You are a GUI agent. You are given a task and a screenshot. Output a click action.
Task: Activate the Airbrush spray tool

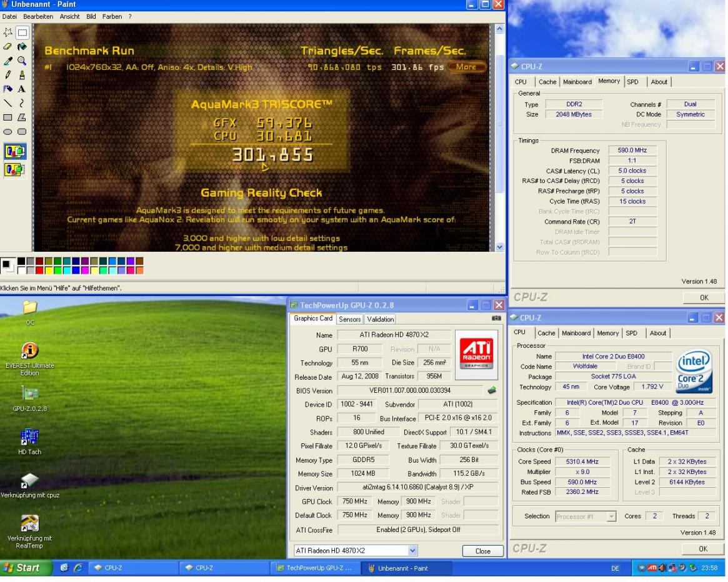click(x=8, y=89)
